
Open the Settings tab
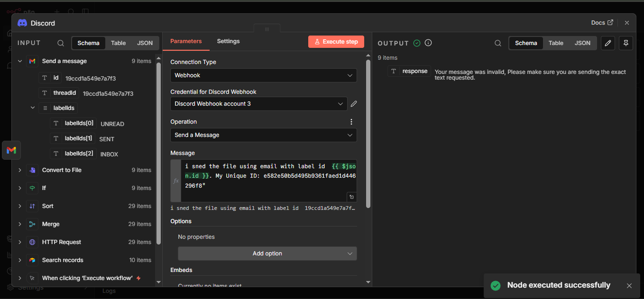(228, 41)
